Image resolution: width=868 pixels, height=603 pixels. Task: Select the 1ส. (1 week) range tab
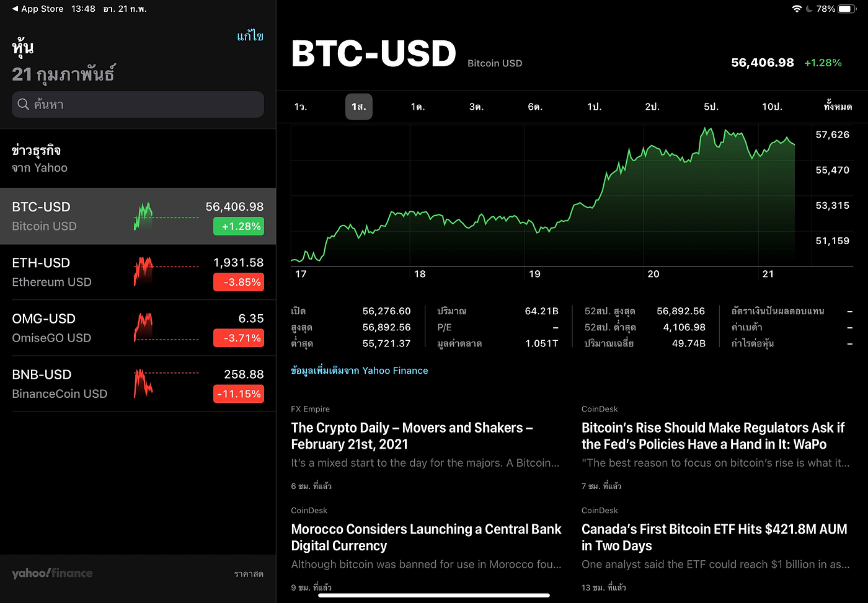(x=359, y=107)
